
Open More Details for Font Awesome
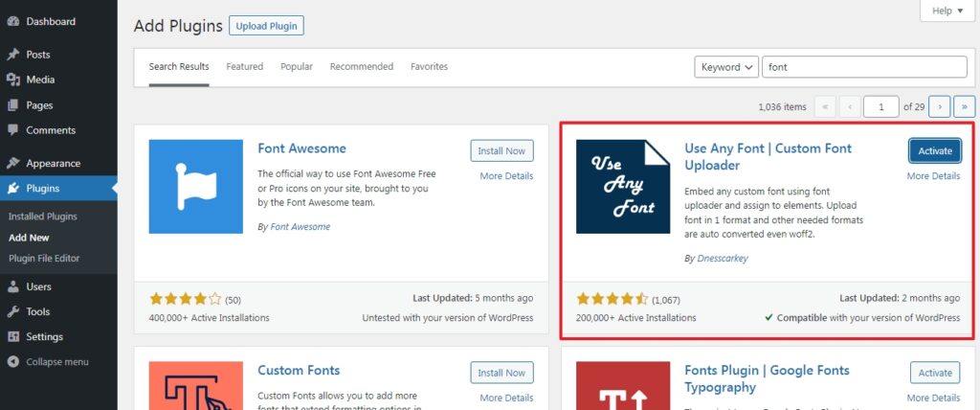pos(506,176)
